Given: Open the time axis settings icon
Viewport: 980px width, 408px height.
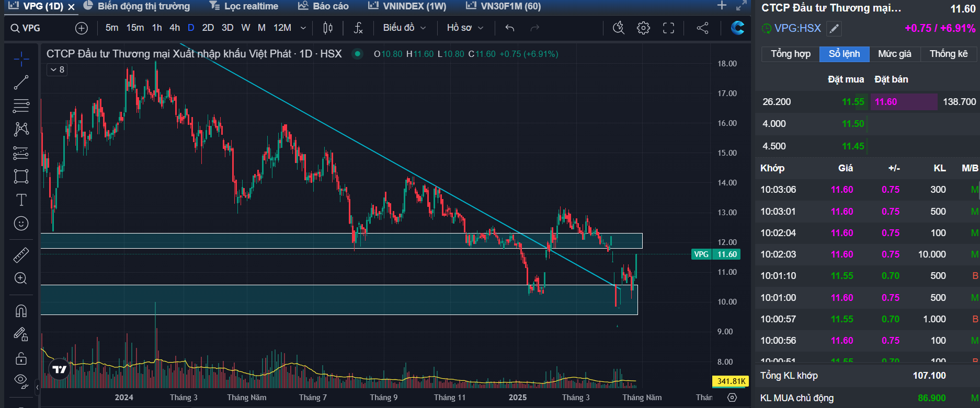Looking at the screenshot, I should (732, 398).
